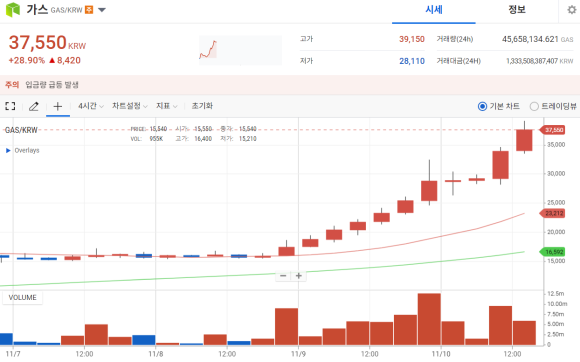Open the settings gear icon

pyautogui.click(x=572, y=10)
